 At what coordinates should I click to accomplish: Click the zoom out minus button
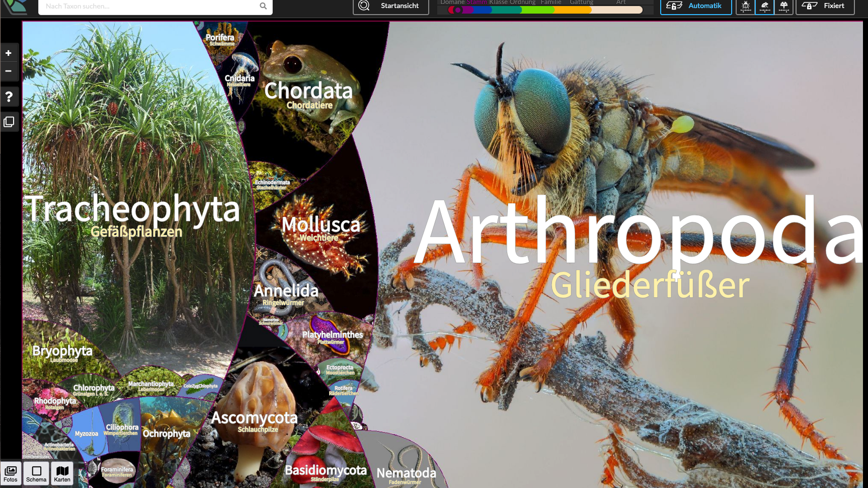[x=9, y=71]
